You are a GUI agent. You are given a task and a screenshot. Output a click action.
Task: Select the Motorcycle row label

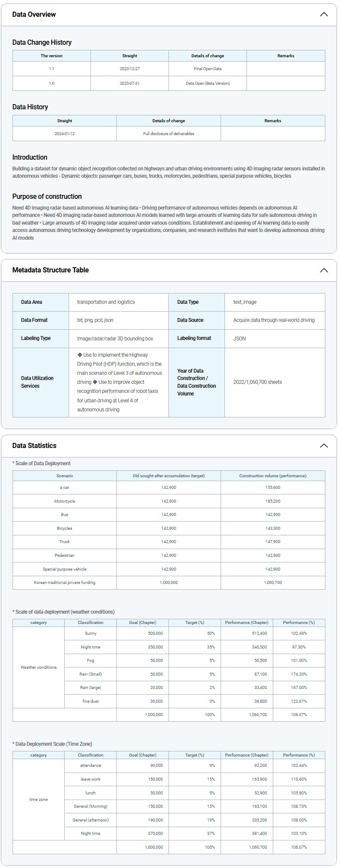point(64,501)
